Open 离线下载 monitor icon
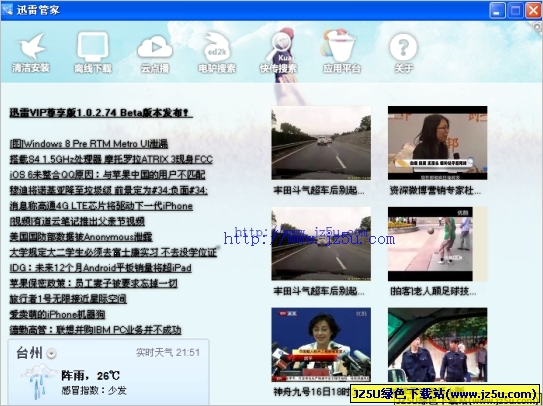Screen dimensions: 543x406 click(92, 47)
